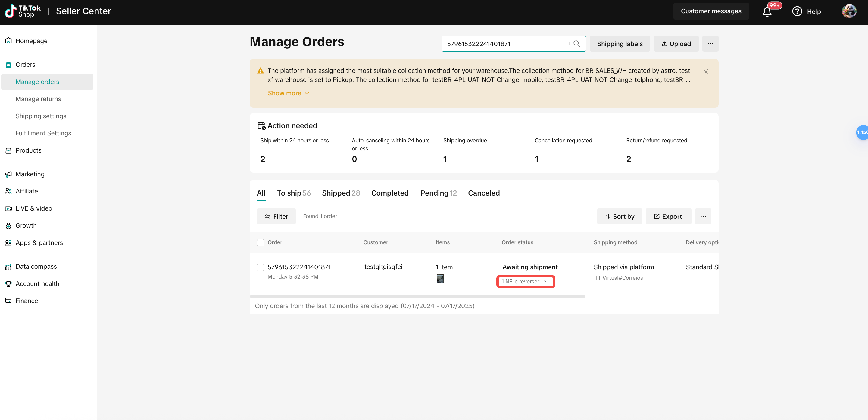
Task: Tick the select-all orders checkbox in the header
Action: coord(261,242)
